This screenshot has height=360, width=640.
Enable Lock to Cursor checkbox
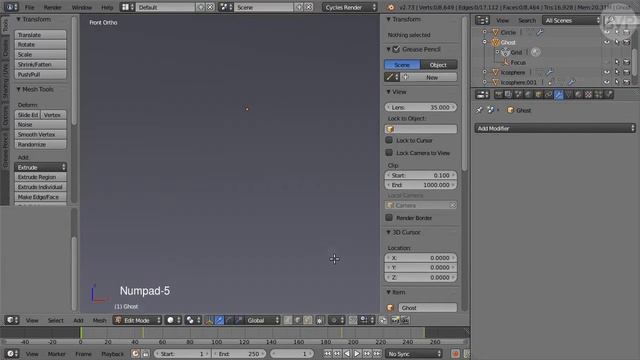click(389, 140)
